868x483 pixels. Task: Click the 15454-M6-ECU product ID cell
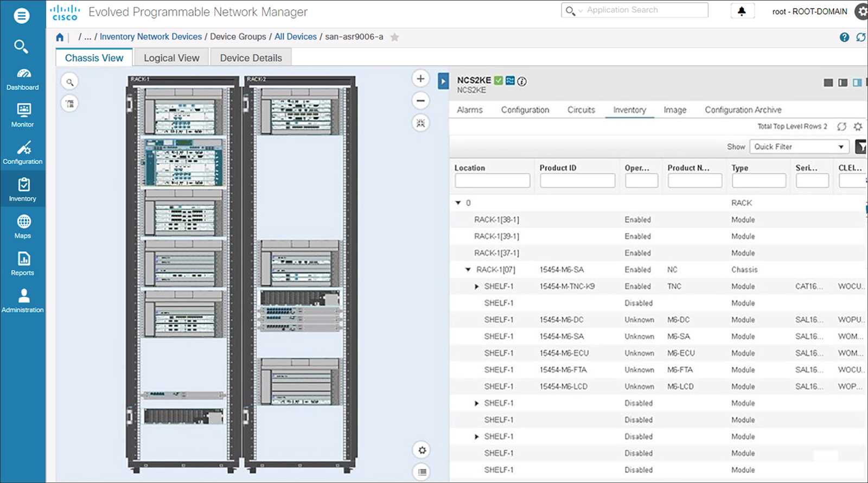(564, 353)
